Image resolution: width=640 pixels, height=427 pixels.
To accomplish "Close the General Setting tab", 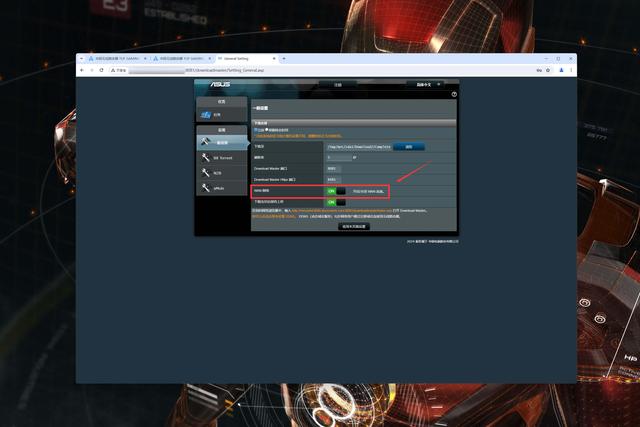I will (274, 59).
